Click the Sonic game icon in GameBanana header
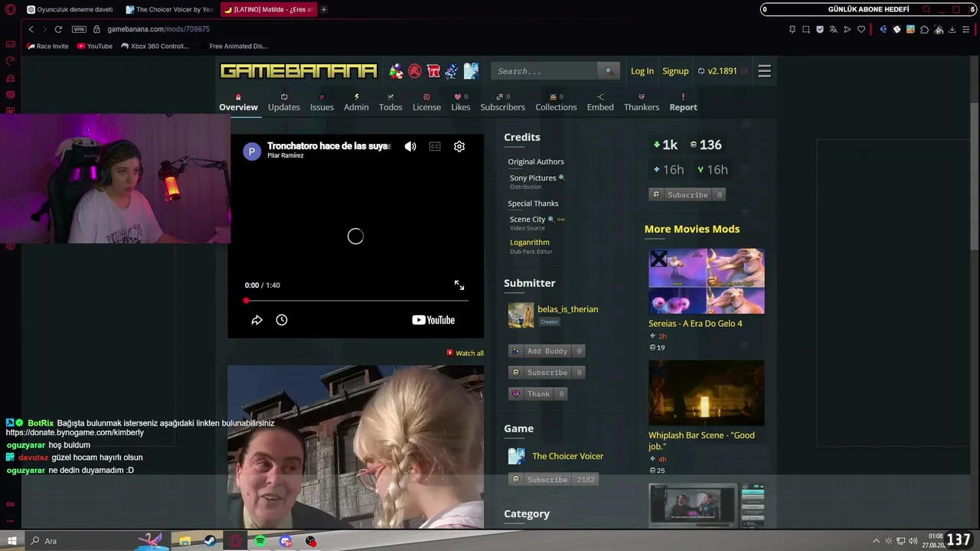 (x=452, y=71)
